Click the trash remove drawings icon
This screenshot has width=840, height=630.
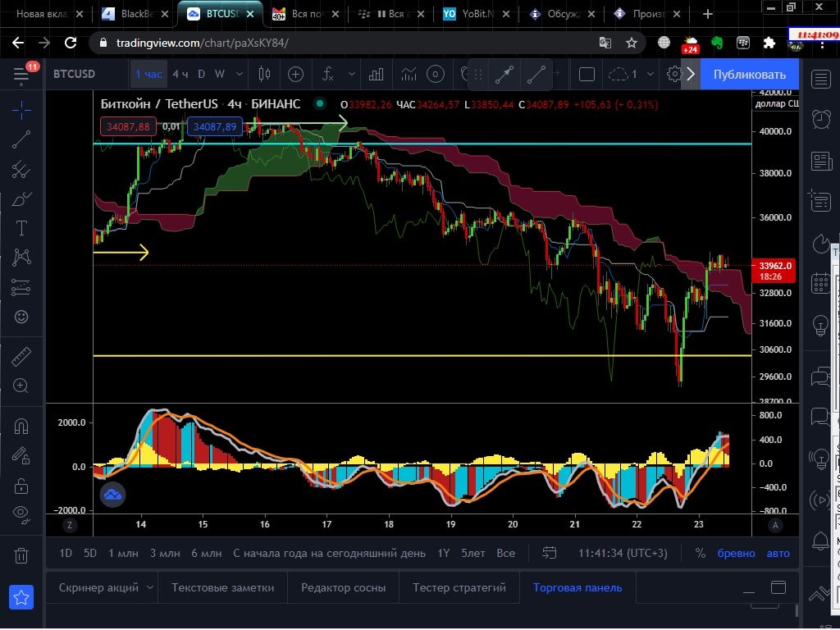21,555
